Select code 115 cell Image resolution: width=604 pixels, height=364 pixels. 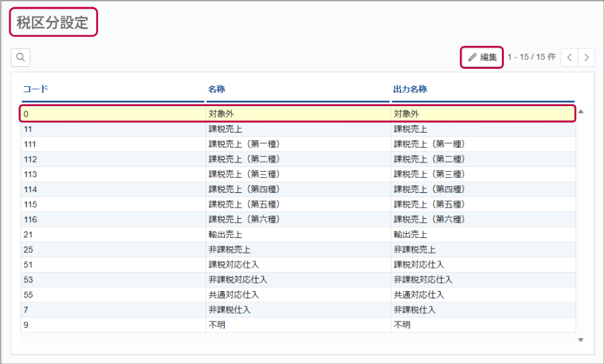point(113,204)
